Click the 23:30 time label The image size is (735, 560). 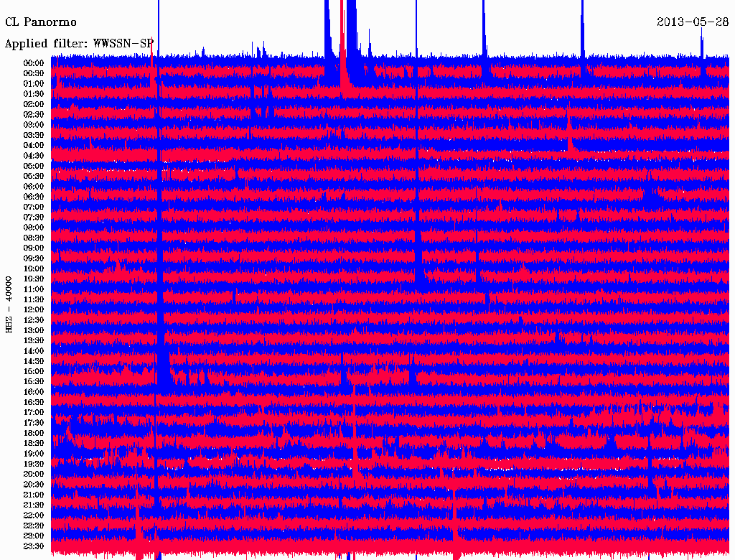[34, 546]
